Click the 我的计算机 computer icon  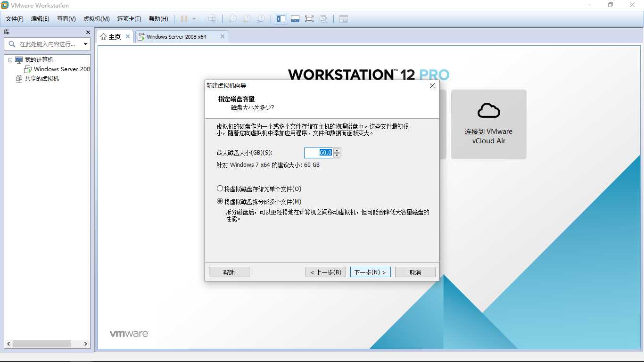click(x=19, y=60)
